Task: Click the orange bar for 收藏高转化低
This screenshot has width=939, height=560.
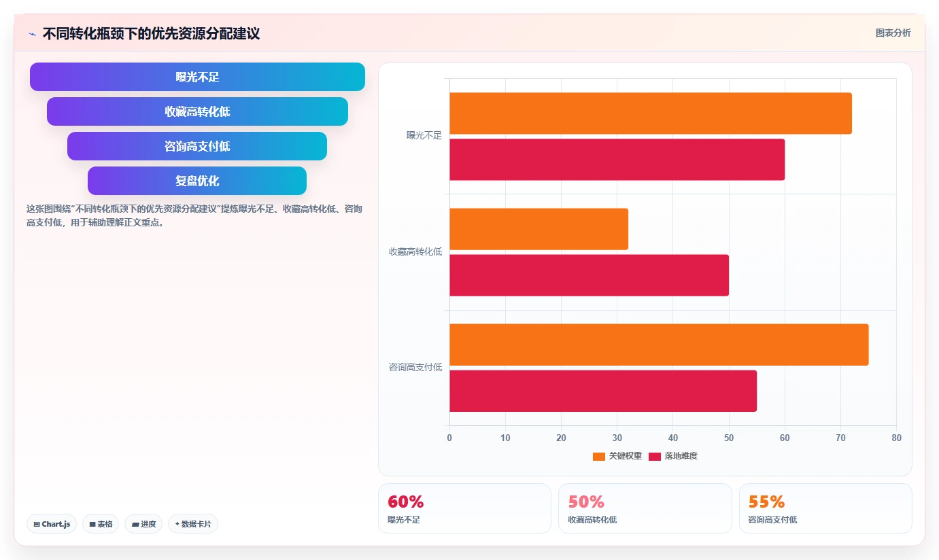Action: pyautogui.click(x=539, y=229)
